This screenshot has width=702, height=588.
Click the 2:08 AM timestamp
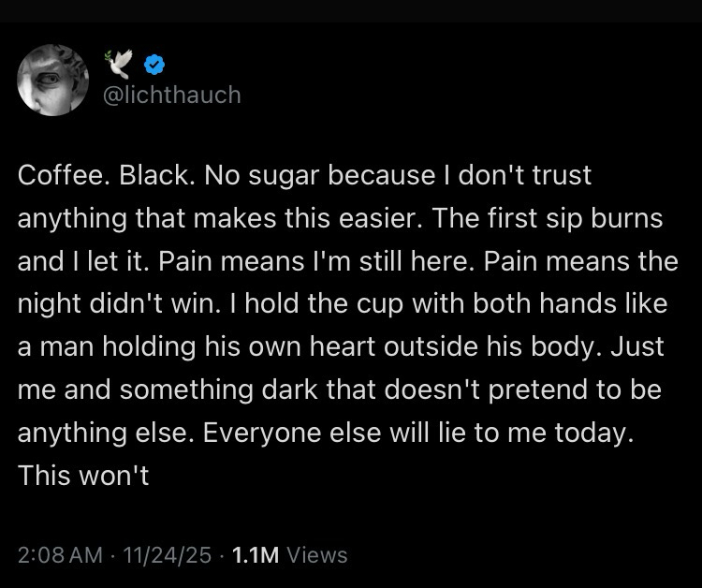(60, 555)
